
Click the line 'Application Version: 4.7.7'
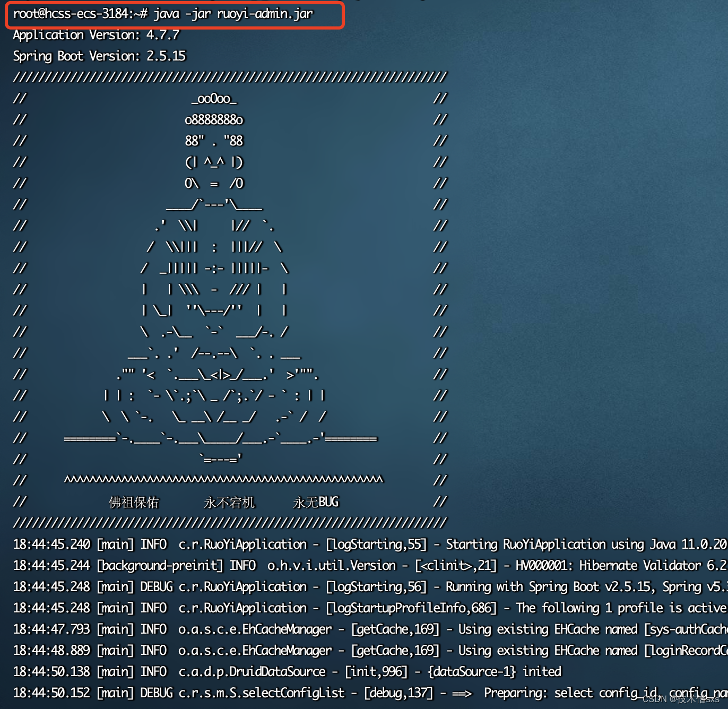[x=96, y=36]
